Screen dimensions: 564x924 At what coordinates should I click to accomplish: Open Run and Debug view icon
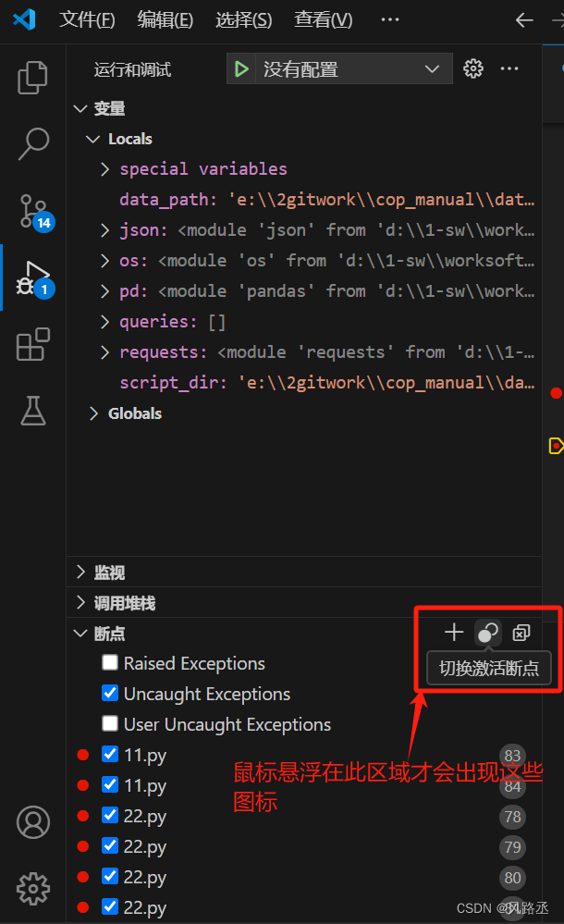point(34,278)
